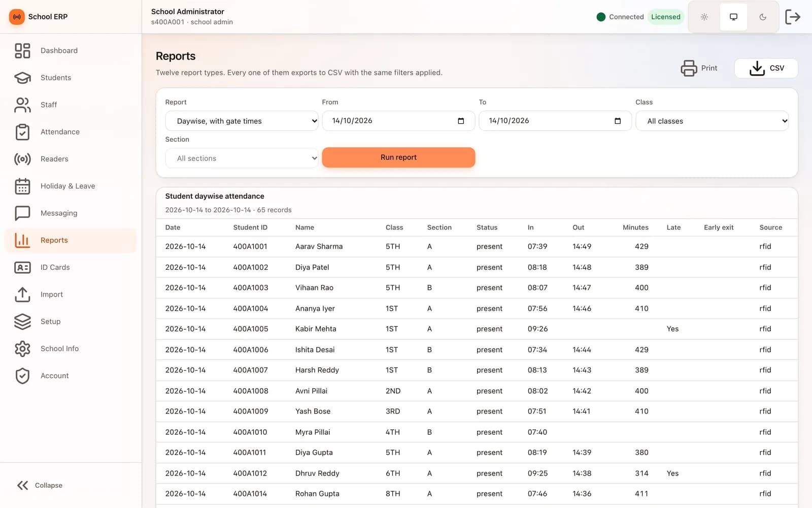This screenshot has width=812, height=508.
Task: Click the From date field value
Action: pyautogui.click(x=352, y=120)
